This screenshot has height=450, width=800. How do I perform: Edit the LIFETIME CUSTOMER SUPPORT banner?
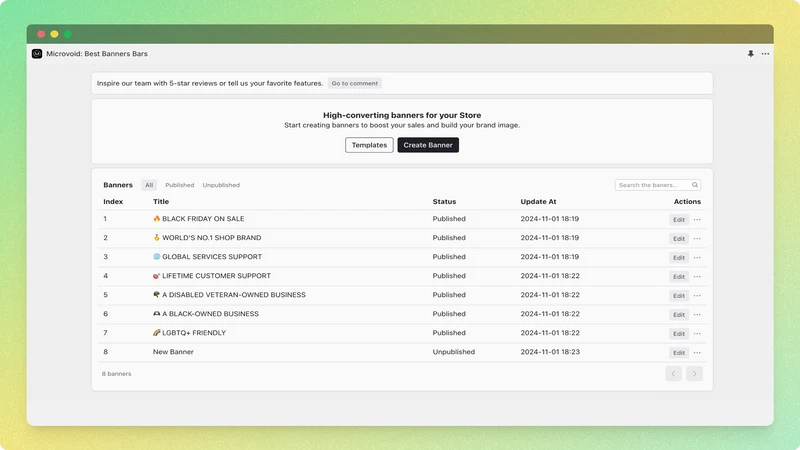point(679,277)
